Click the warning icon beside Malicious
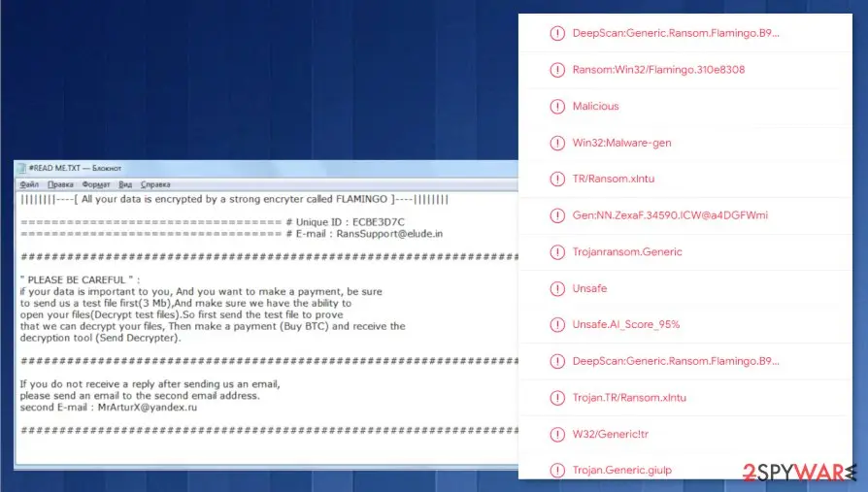The image size is (868, 492). (x=557, y=106)
